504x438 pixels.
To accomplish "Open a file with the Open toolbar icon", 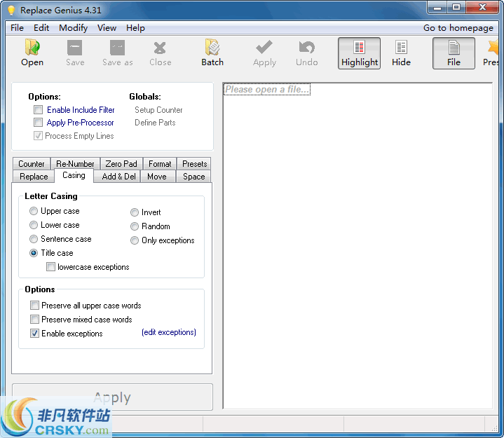I will tap(32, 53).
